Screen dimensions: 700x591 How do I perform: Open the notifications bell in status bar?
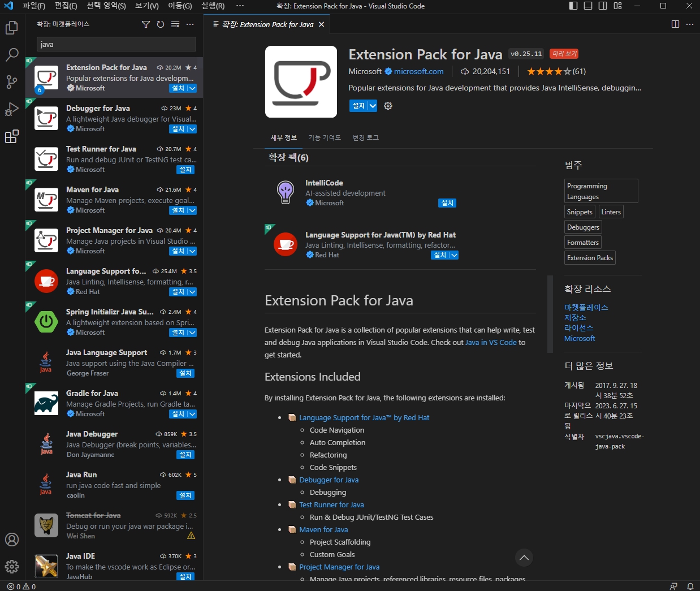[x=690, y=586]
